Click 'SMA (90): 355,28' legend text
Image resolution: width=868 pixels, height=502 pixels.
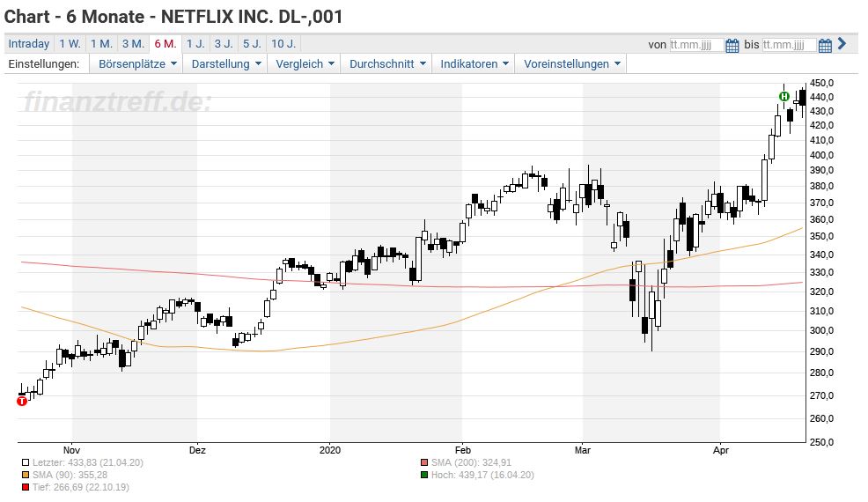pyautogui.click(x=70, y=475)
